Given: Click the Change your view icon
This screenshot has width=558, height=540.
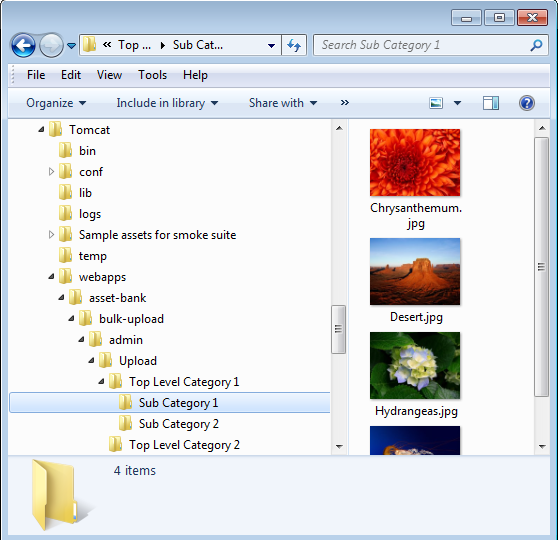Looking at the screenshot, I should [x=436, y=103].
